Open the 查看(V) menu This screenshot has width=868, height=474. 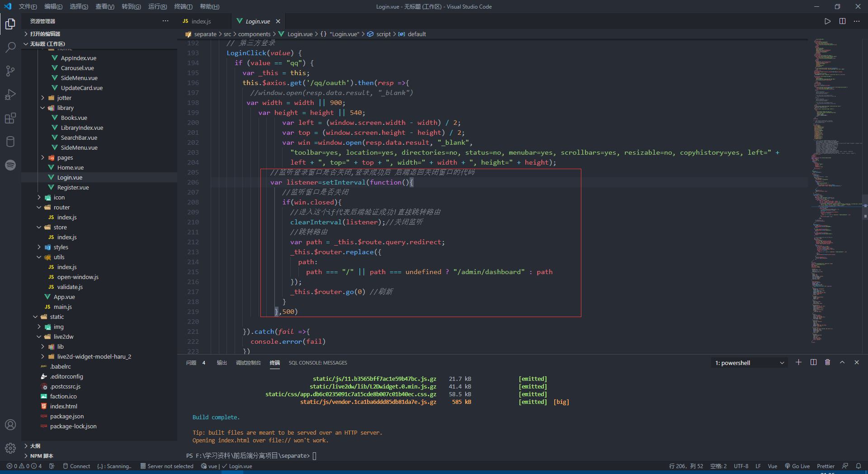pyautogui.click(x=105, y=6)
